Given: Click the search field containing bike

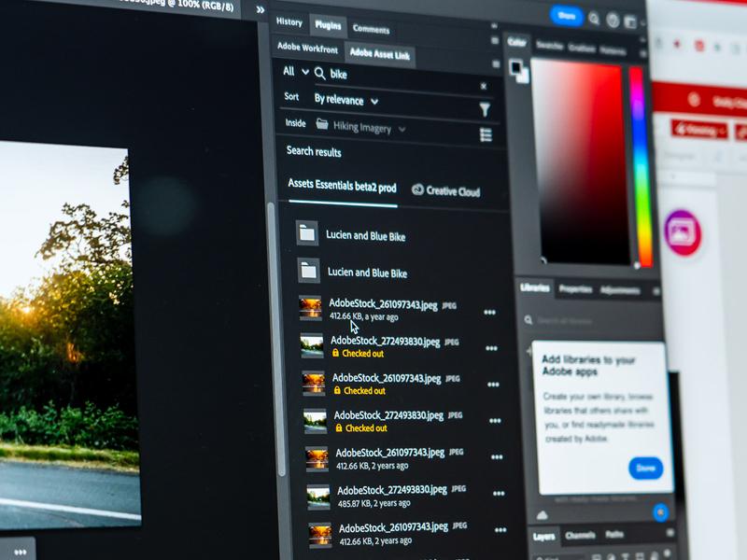Looking at the screenshot, I should point(402,75).
